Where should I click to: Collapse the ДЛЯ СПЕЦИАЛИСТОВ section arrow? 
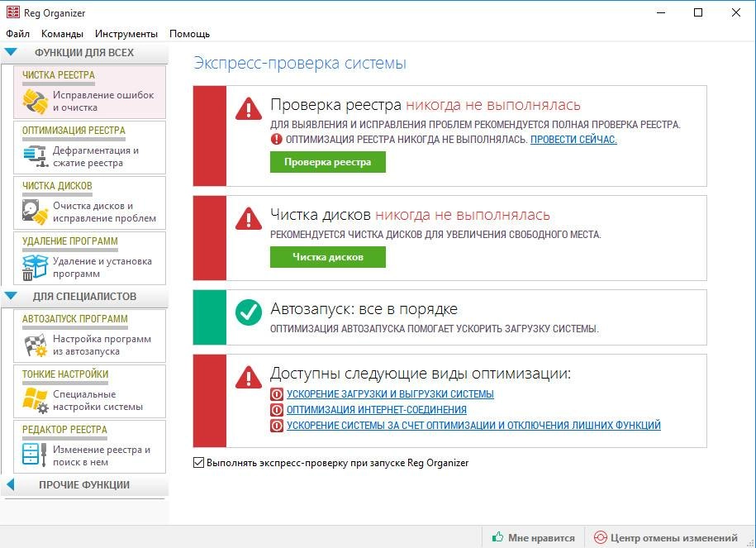10,296
